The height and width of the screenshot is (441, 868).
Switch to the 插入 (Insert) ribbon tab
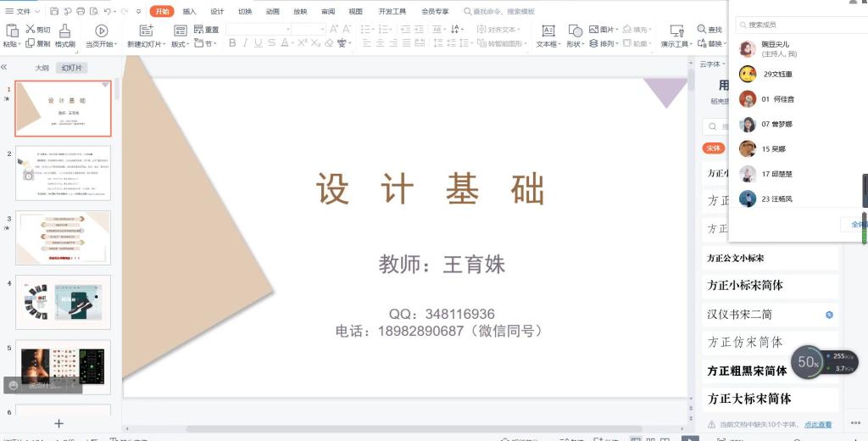[190, 11]
